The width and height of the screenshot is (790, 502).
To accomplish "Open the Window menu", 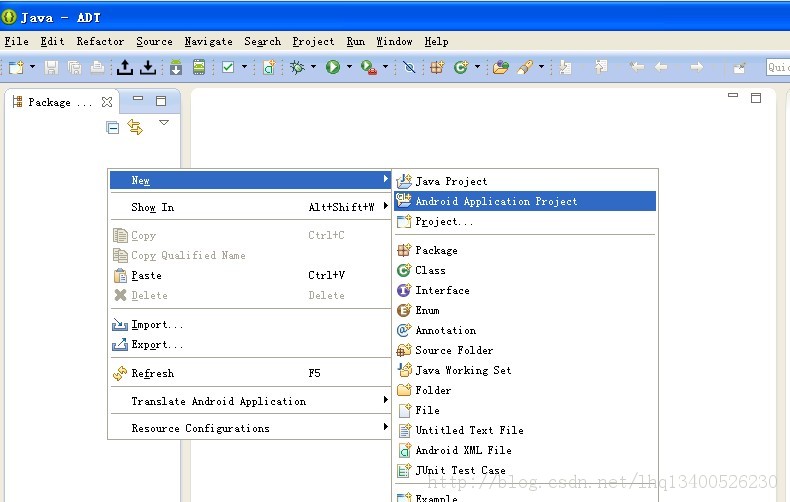I will coord(394,41).
